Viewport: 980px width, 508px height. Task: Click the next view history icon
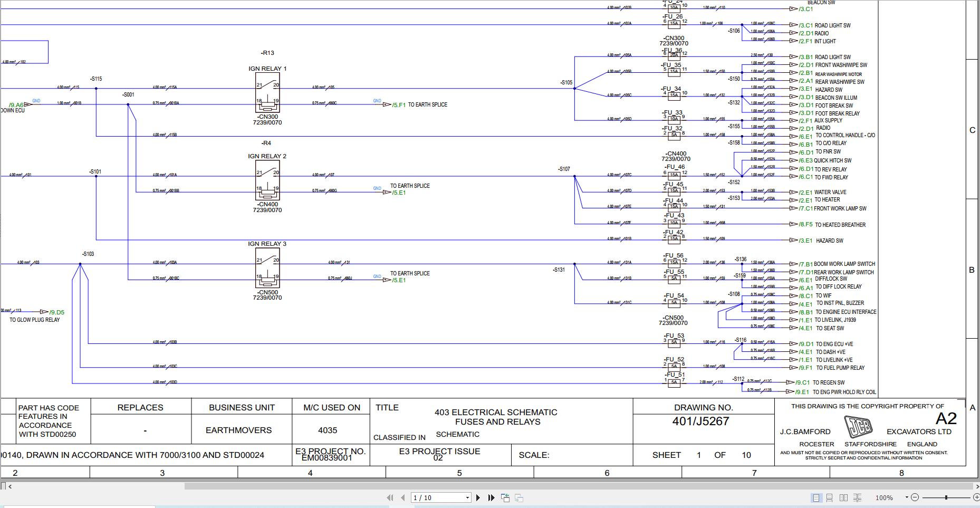click(x=520, y=497)
